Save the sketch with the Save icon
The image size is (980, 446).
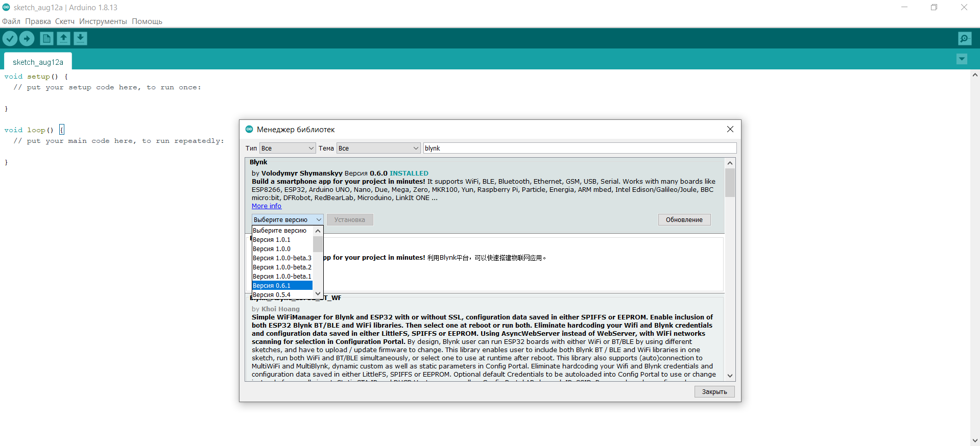coord(80,38)
